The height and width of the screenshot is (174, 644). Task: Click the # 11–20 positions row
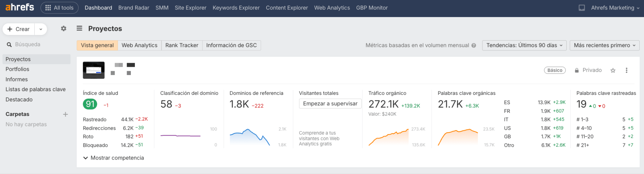coord(605,136)
